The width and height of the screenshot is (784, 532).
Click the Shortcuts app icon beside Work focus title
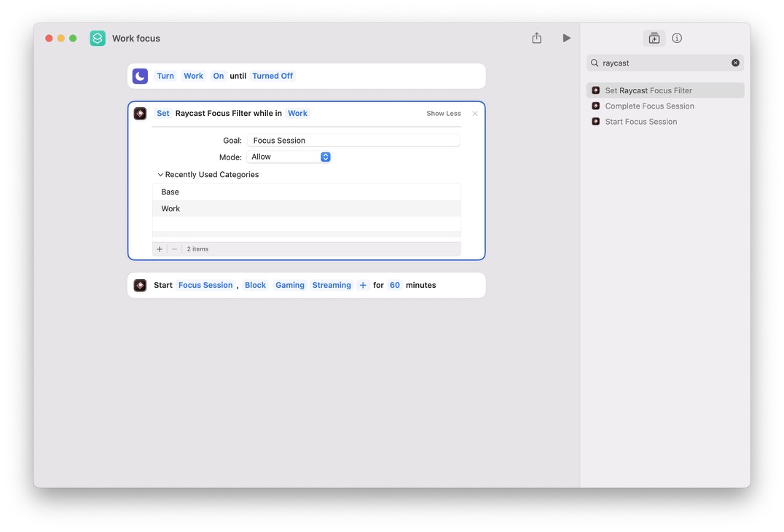click(x=97, y=38)
